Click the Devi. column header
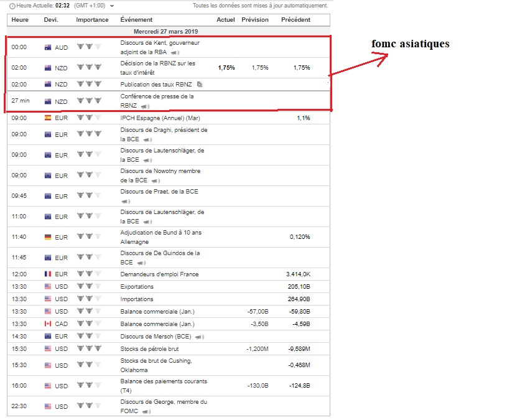The image size is (507, 420). 51,20
